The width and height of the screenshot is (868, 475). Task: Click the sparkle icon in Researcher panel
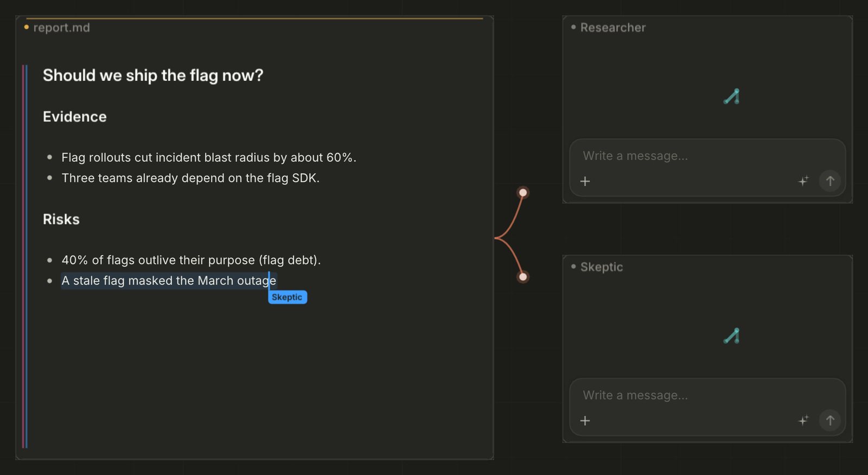(x=803, y=181)
